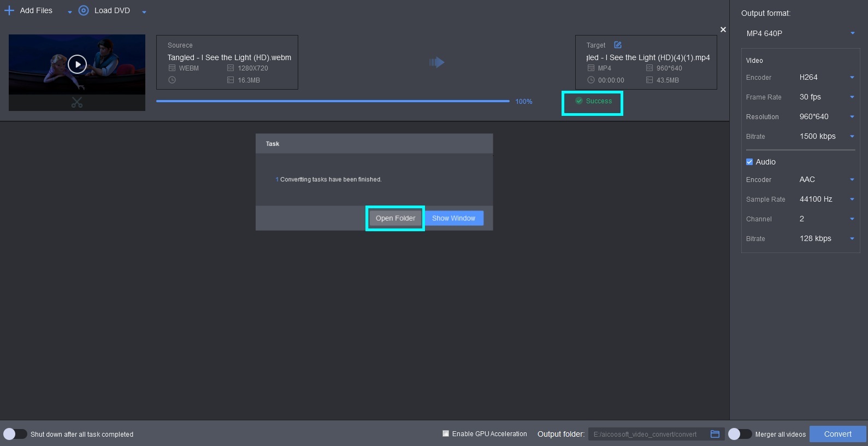Screen dimensions: 868x446
Task: Open the Load DVD dropdown arrow menu
Action: coord(144,12)
